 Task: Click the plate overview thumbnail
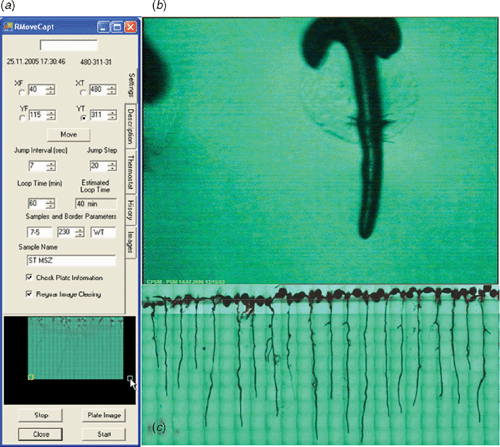pos(75,348)
